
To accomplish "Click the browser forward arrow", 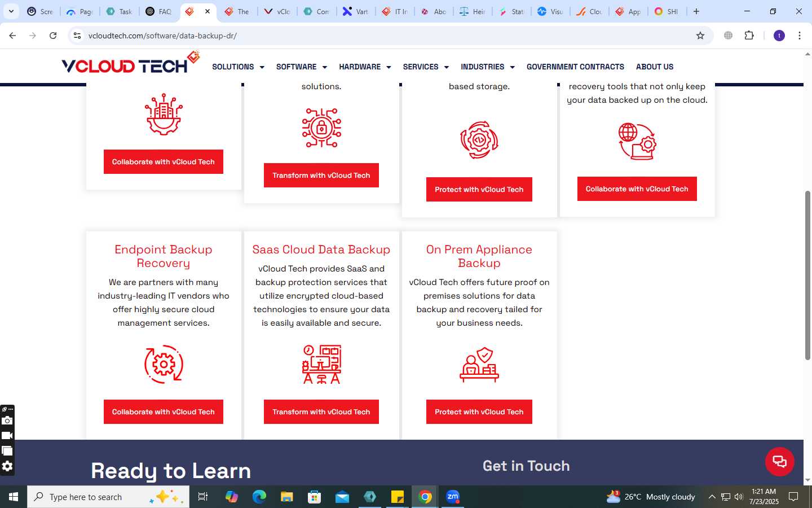I will (33, 36).
